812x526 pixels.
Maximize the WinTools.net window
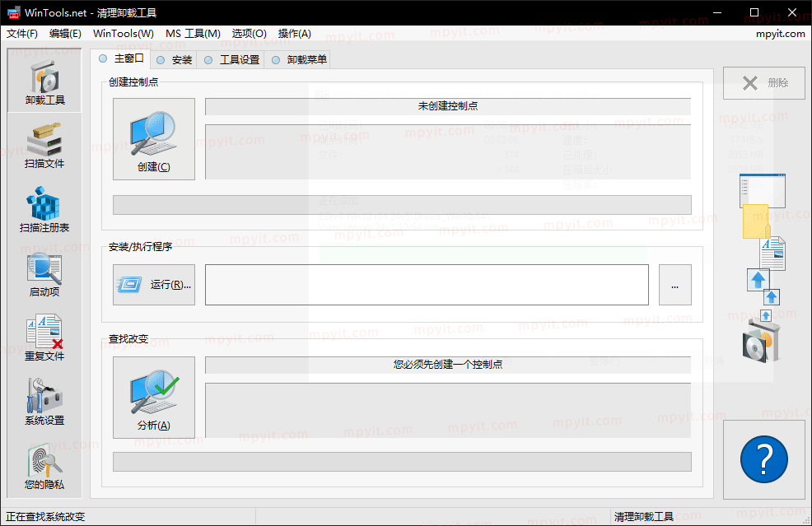[754, 12]
